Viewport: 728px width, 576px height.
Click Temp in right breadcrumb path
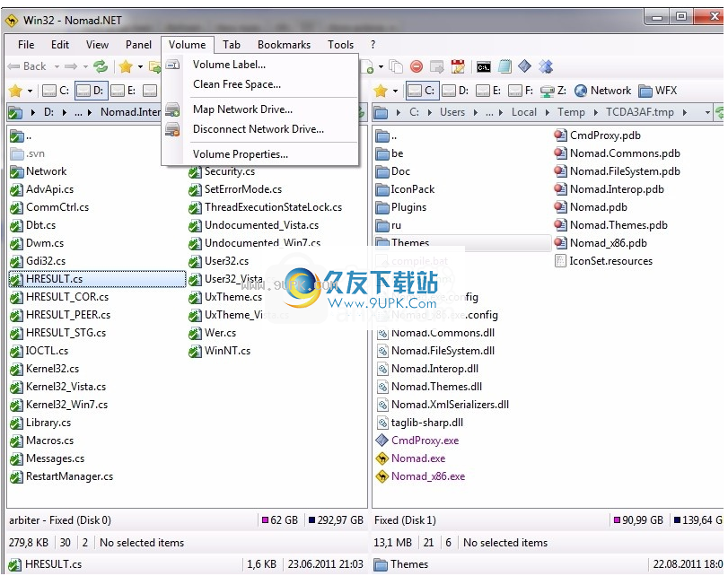[571, 112]
